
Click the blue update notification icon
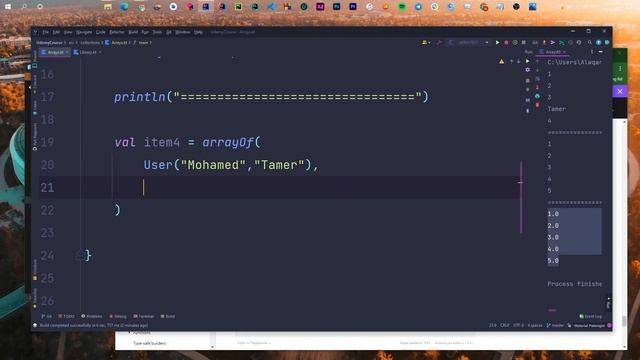tap(598, 42)
